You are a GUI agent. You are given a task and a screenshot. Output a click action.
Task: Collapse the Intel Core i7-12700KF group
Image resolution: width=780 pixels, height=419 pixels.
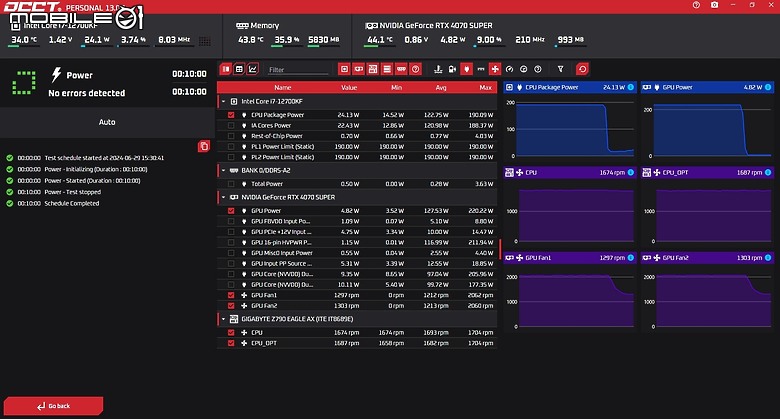pos(223,102)
